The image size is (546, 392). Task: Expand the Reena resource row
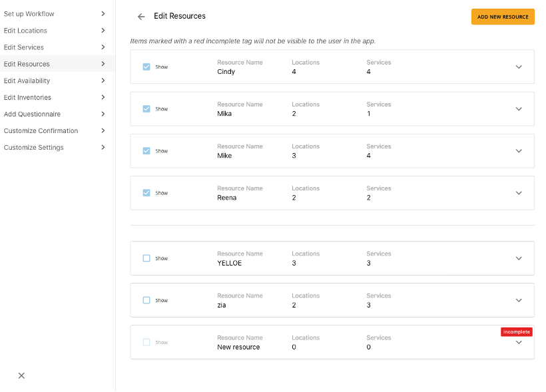click(519, 193)
